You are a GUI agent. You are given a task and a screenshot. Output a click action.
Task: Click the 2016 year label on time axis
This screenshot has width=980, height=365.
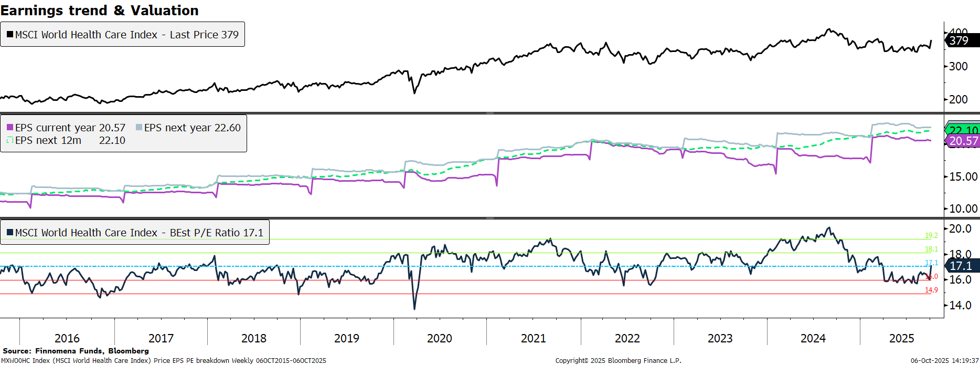point(67,338)
